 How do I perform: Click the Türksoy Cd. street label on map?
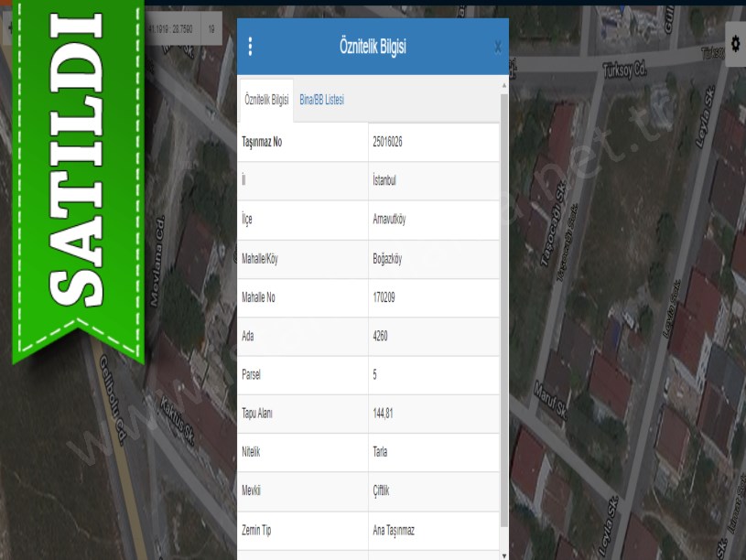[625, 69]
